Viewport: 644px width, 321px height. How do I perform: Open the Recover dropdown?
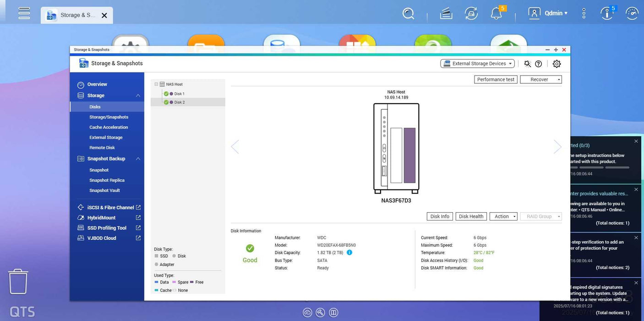click(x=541, y=79)
